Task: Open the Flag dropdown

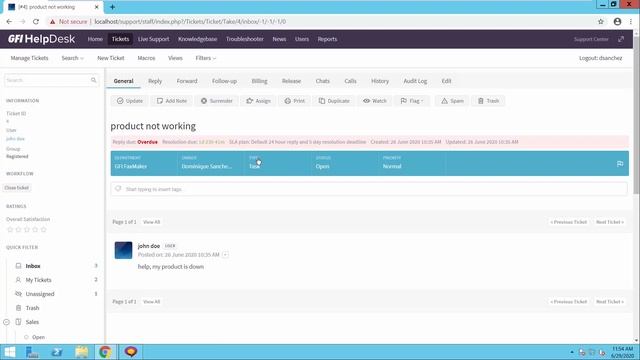Action: click(412, 101)
